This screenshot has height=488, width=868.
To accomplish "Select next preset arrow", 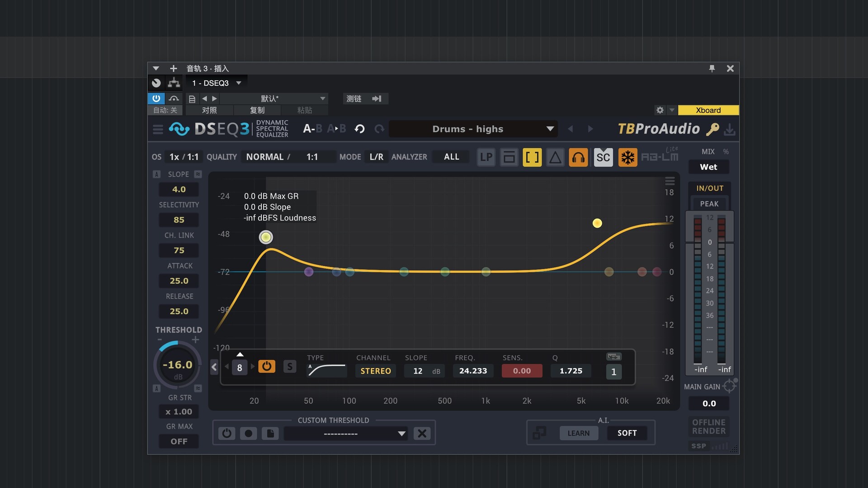I will [590, 129].
